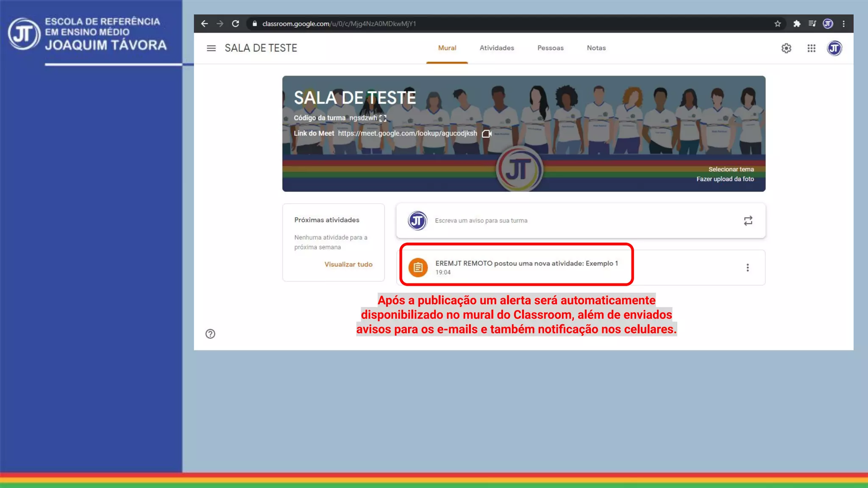868x488 pixels.
Task: Click the Nenhuma atividade para a próxima semana text
Action: click(x=331, y=242)
